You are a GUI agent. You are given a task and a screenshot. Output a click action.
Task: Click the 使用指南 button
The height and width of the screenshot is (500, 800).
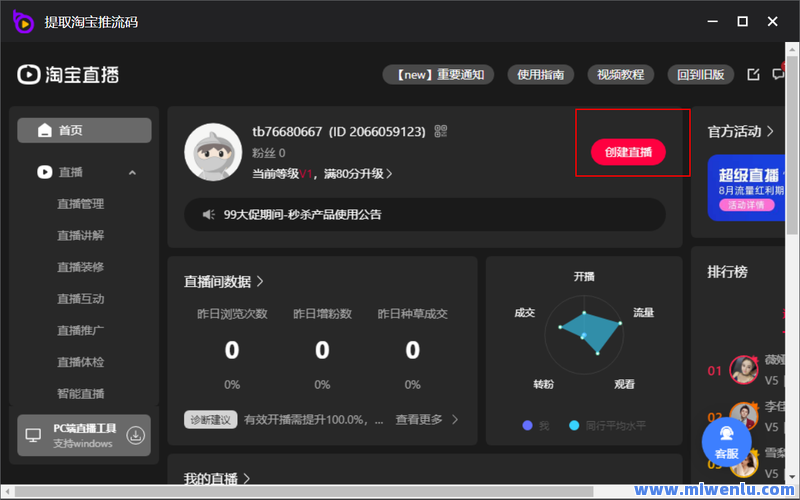tap(541, 74)
